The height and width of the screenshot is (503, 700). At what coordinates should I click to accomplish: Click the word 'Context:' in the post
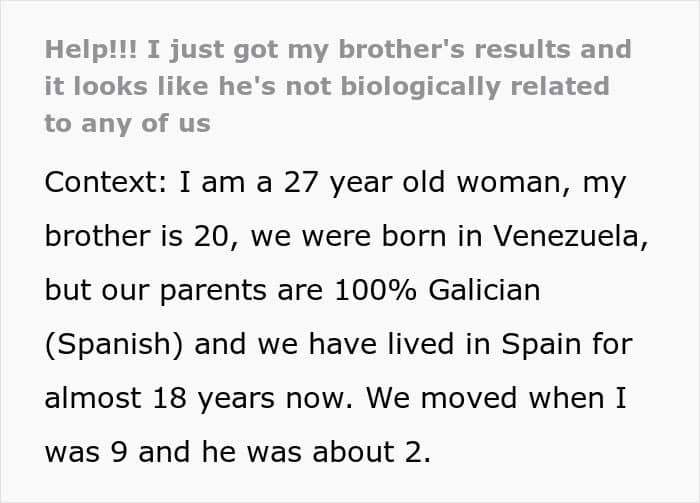tap(106, 182)
